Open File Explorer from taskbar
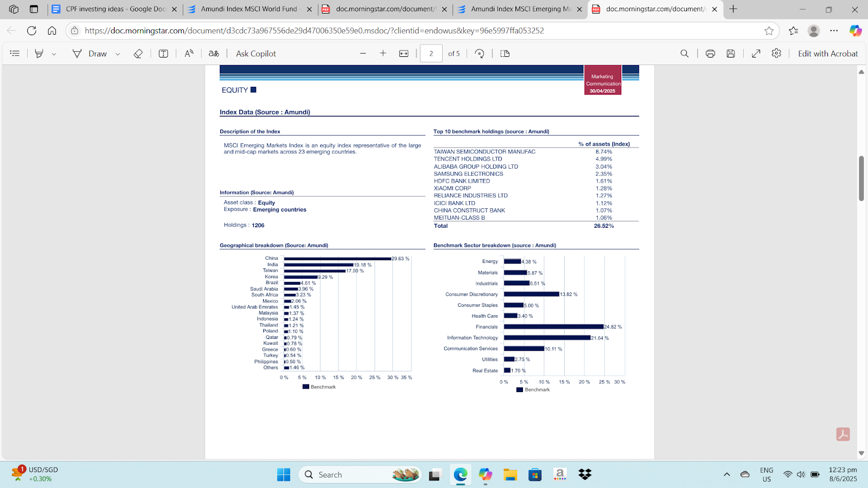Viewport: 868px width, 488px height. 510,475
